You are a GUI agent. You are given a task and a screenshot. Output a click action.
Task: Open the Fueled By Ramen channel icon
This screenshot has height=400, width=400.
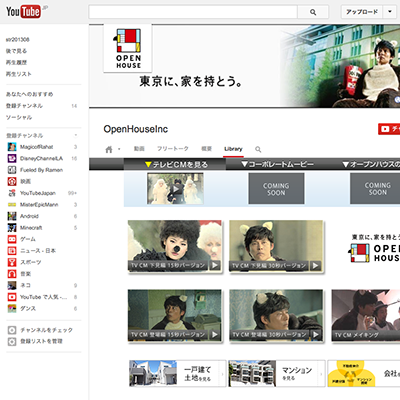(12, 170)
